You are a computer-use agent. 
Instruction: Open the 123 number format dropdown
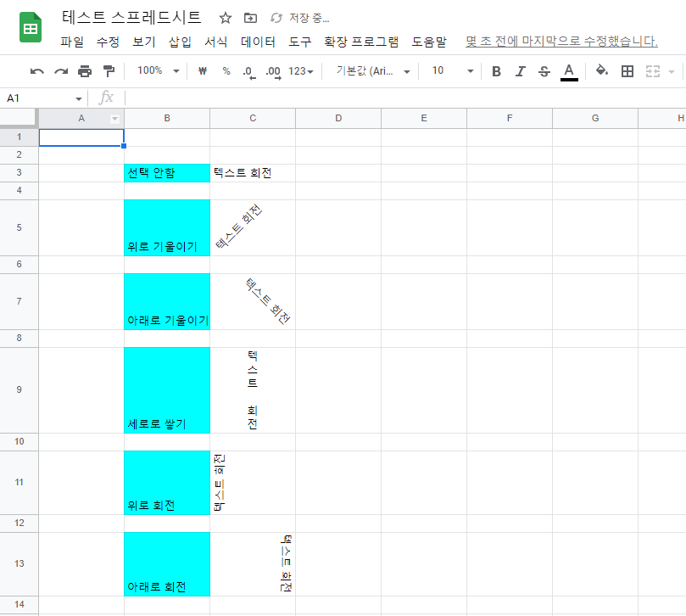(301, 71)
